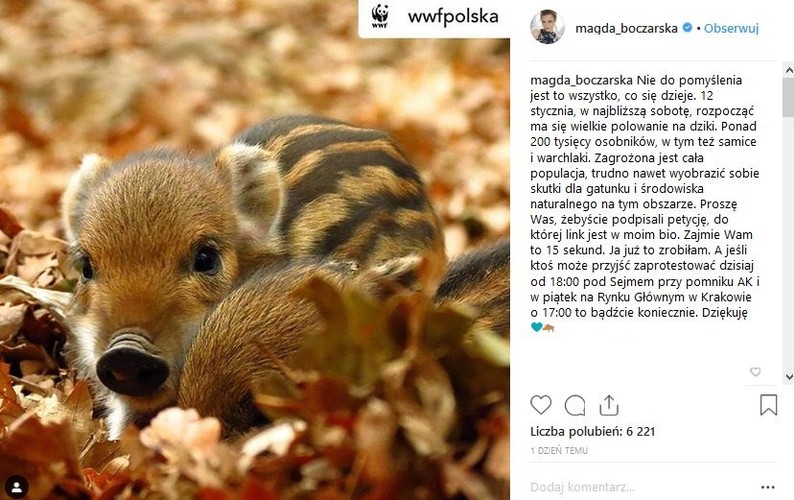Save the post with the bookmark icon
The image size is (794, 500).
768,405
